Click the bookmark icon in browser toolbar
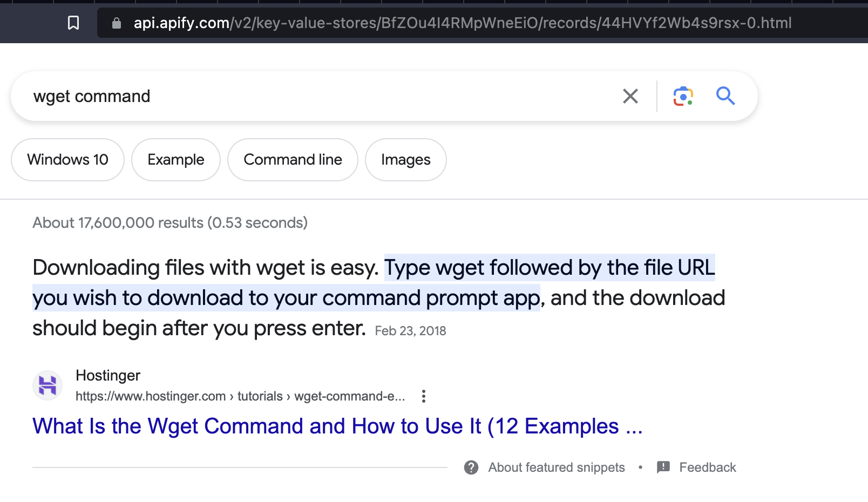This screenshot has height=502, width=868. (x=73, y=23)
